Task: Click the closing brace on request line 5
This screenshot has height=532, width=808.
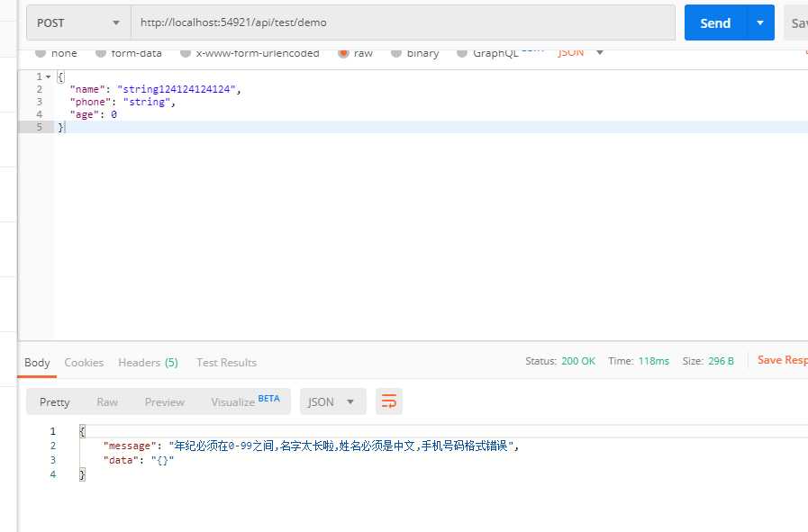Action: coord(61,127)
